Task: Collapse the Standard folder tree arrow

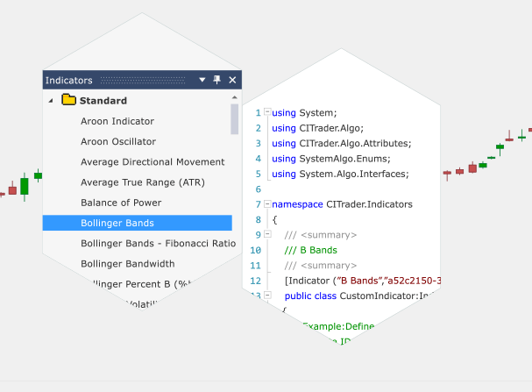Action: click(51, 101)
